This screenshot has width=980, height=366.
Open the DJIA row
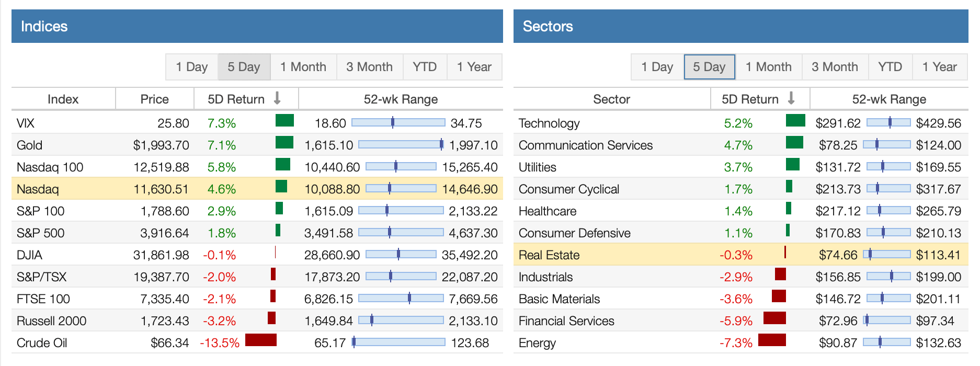click(x=257, y=255)
